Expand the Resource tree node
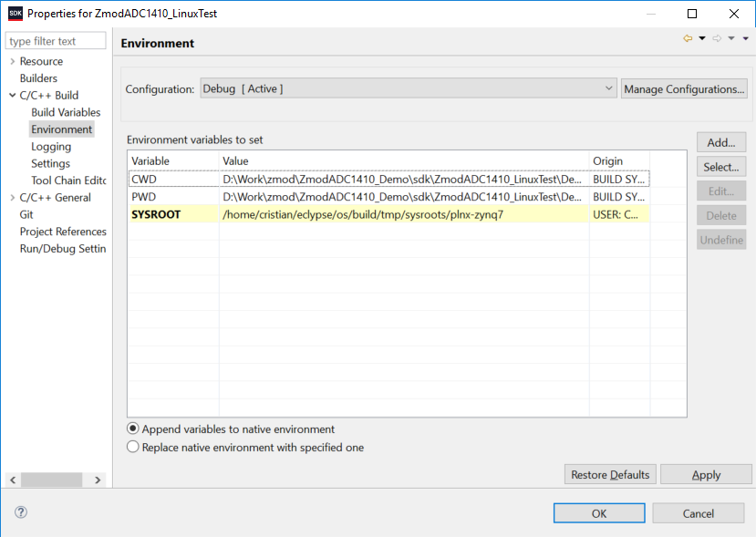Image resolution: width=756 pixels, height=537 pixels. pos(13,61)
